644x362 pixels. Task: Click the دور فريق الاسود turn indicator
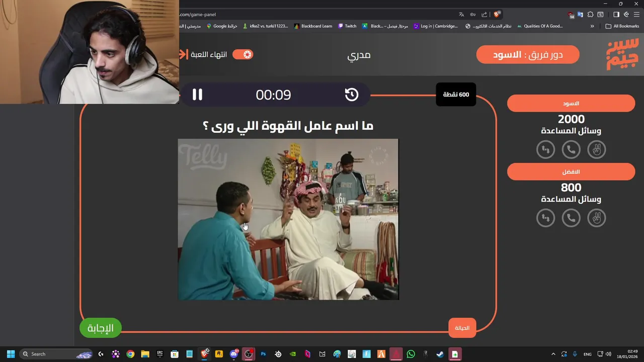point(528,55)
